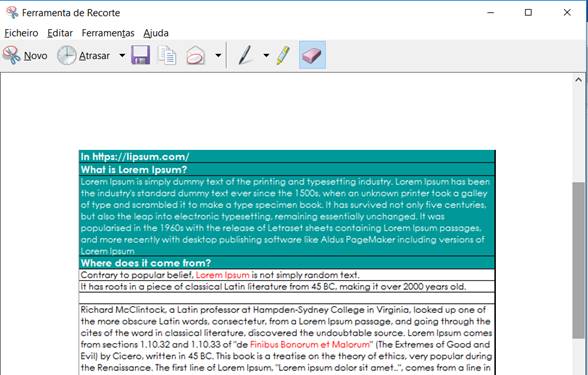
Task: Expand the Atrasar delay dropdown arrow
Action: [x=122, y=56]
